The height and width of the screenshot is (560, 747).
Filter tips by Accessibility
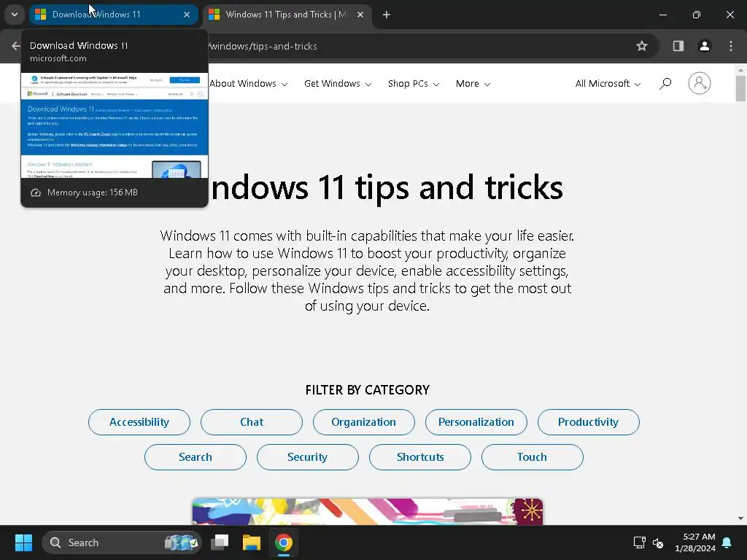pos(139,422)
